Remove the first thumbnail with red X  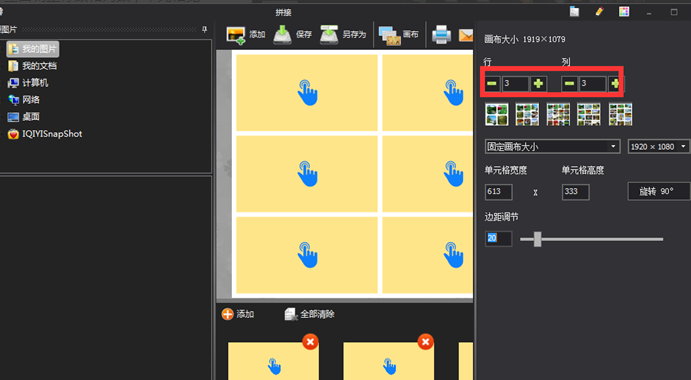click(310, 342)
